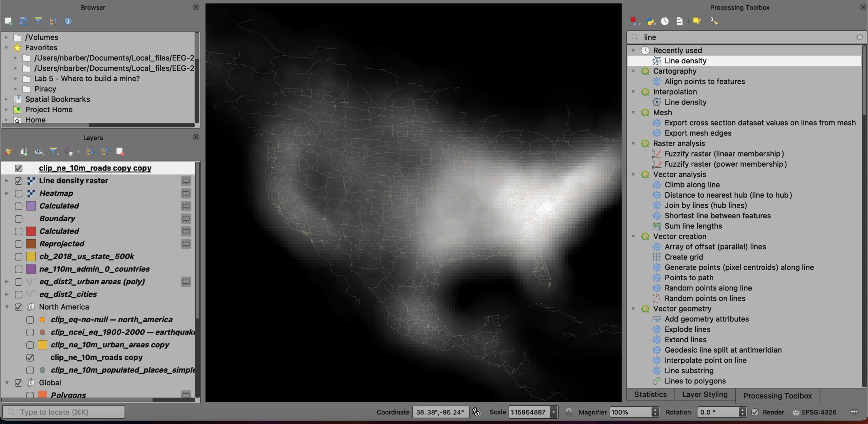Click Manage Map Themes eye icon
Viewport: 868px width, 424px height.
(38, 152)
